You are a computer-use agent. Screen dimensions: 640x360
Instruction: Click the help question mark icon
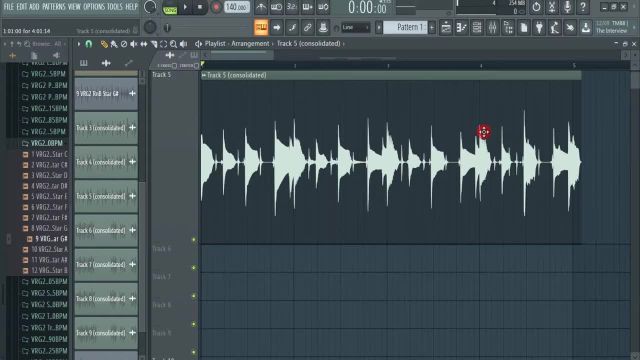(583, 7)
